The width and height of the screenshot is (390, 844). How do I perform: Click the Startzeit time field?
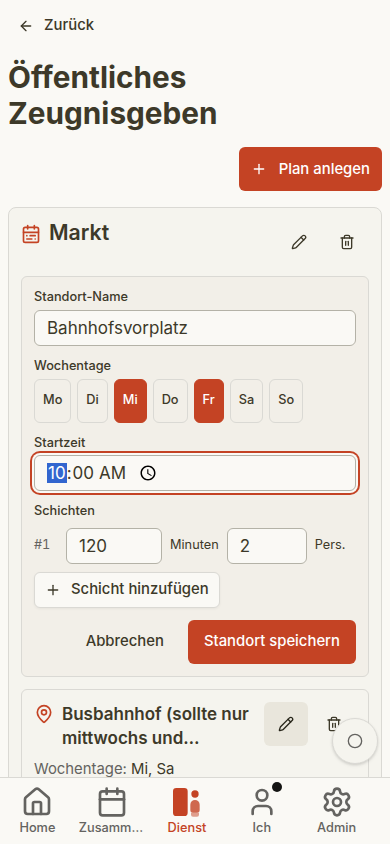pos(195,473)
